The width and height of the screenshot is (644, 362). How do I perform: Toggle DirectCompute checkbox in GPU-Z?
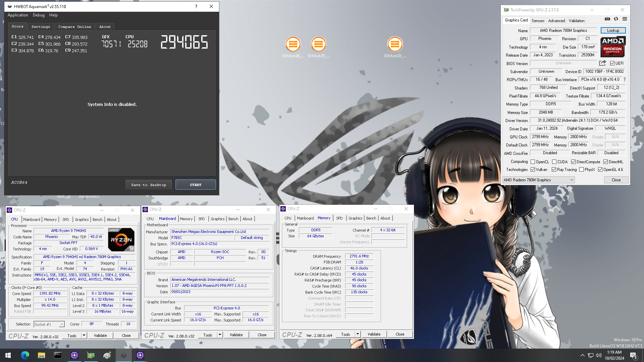[573, 162]
